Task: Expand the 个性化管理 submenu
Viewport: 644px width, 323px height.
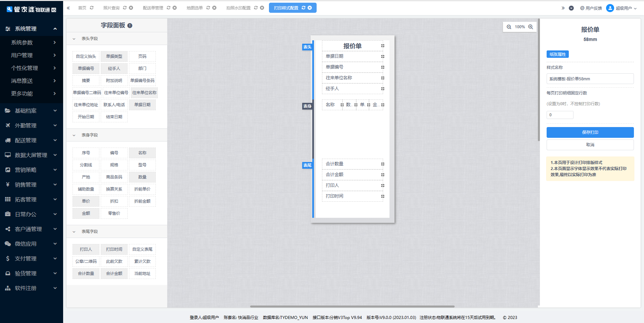Action: pos(32,68)
